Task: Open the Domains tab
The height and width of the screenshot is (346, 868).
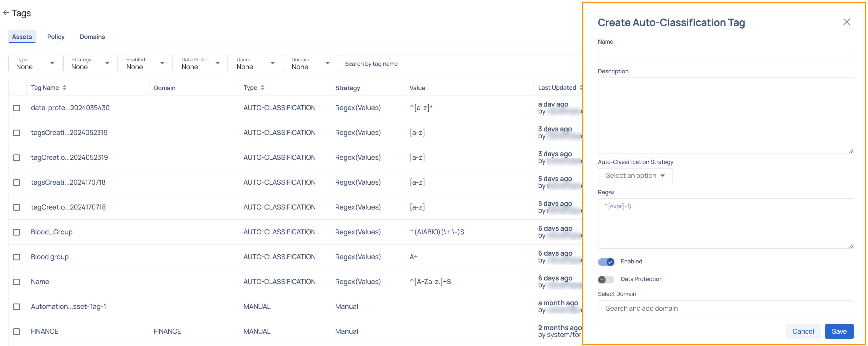Action: click(92, 37)
